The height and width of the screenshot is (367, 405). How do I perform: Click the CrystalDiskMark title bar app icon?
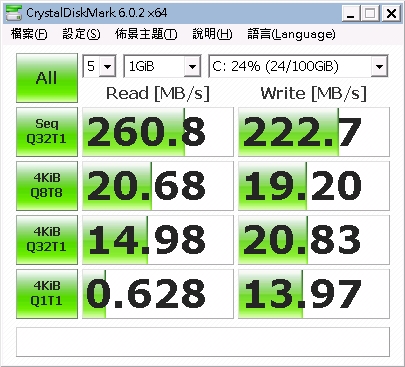coord(13,13)
